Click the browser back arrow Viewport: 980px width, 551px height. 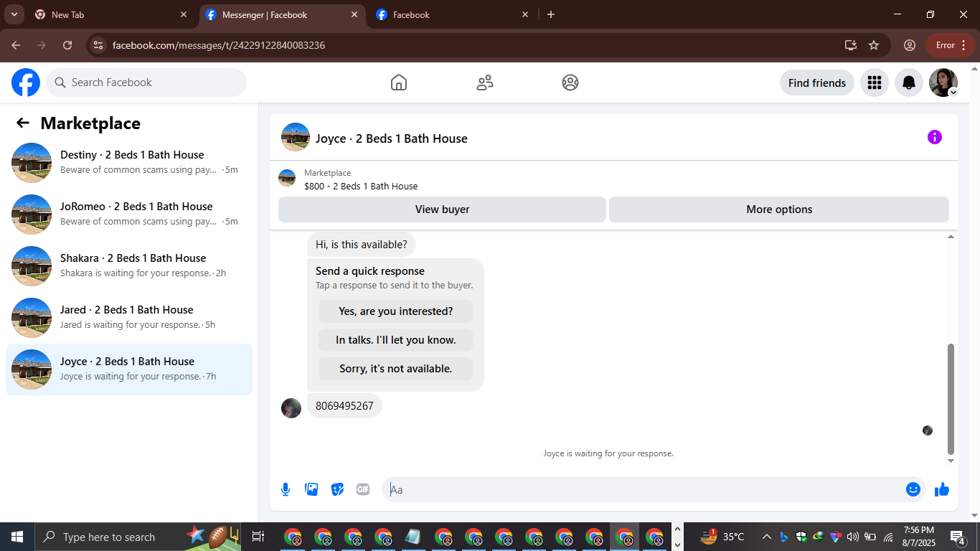point(16,45)
